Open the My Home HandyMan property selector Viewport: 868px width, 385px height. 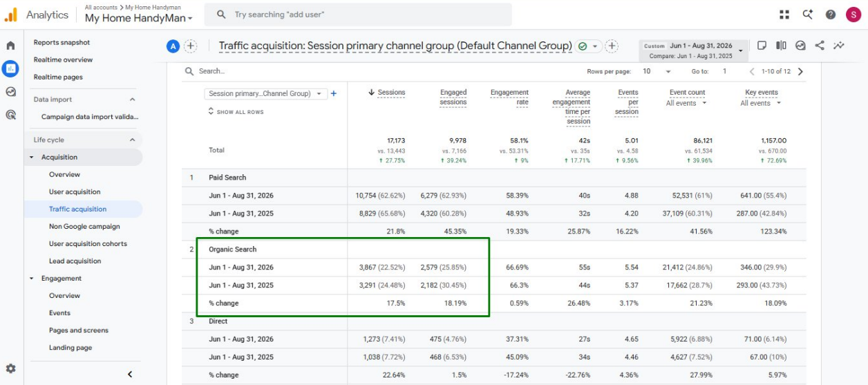(x=139, y=18)
